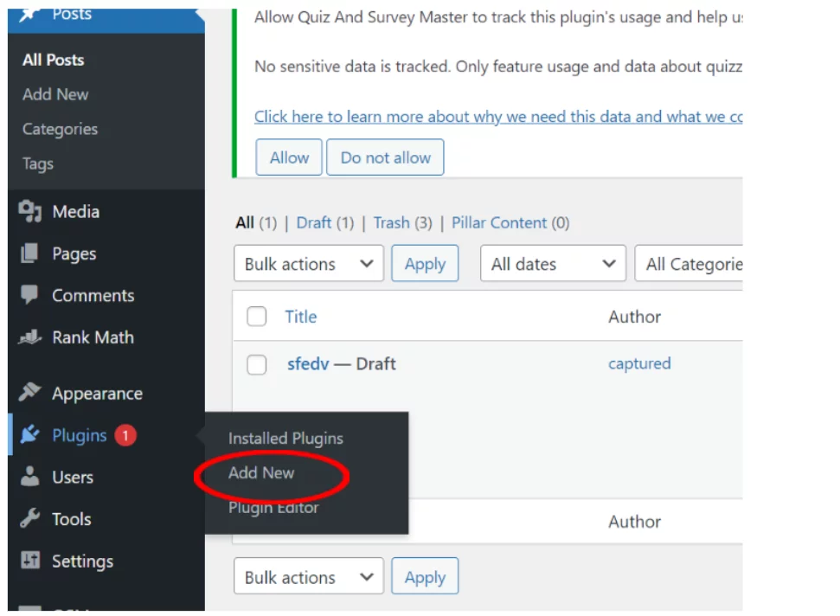Click the Plugins plug icon
This screenshot has width=840, height=616.
(30, 435)
